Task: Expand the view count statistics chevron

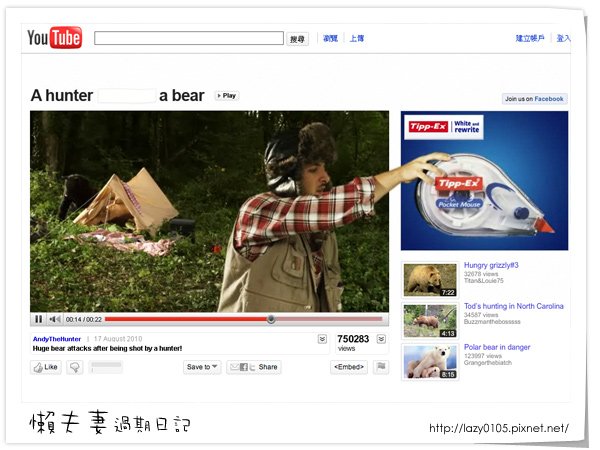Action: point(381,339)
